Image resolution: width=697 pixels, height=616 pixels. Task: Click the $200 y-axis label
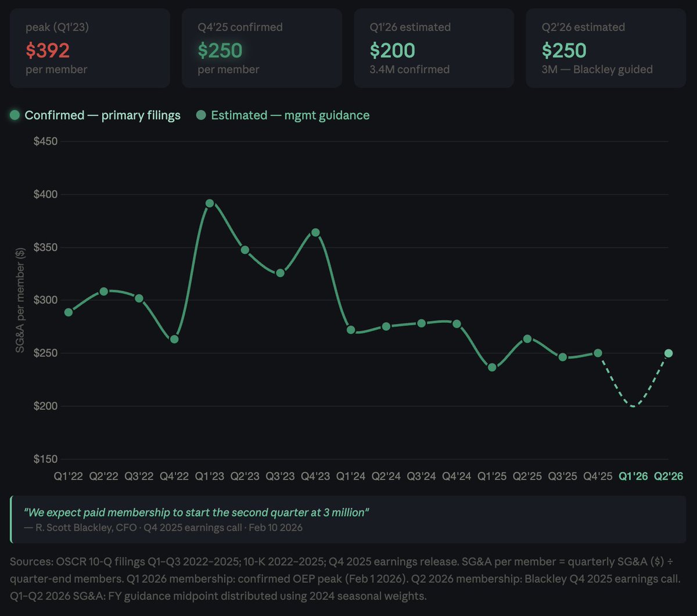[x=45, y=406]
